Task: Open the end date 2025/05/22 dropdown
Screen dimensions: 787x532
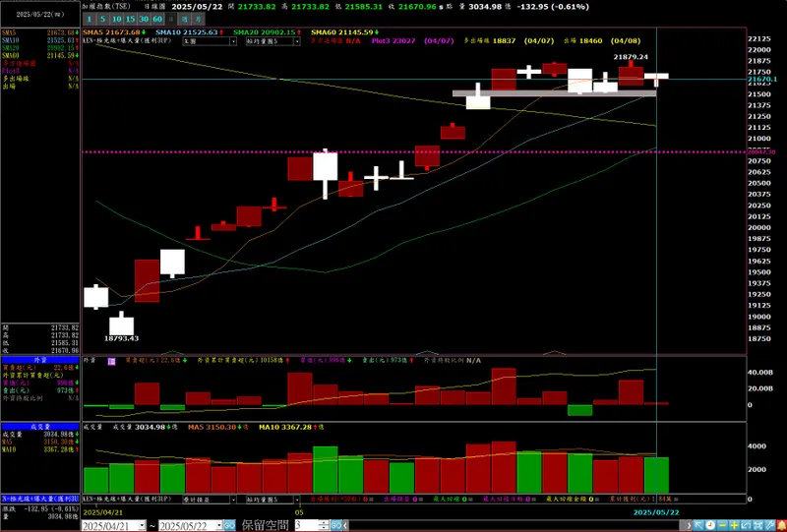Action: click(218, 525)
